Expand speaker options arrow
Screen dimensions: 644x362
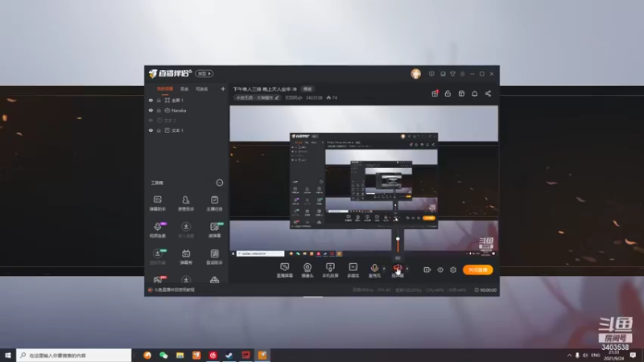[407, 269]
